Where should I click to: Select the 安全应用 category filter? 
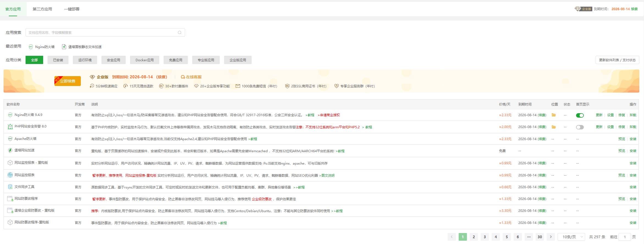click(114, 60)
